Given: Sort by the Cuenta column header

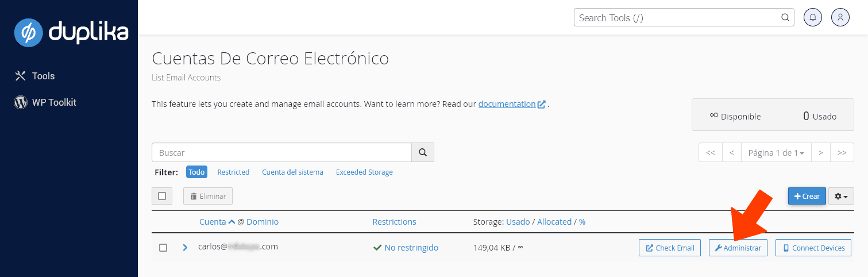Looking at the screenshot, I should [x=213, y=222].
